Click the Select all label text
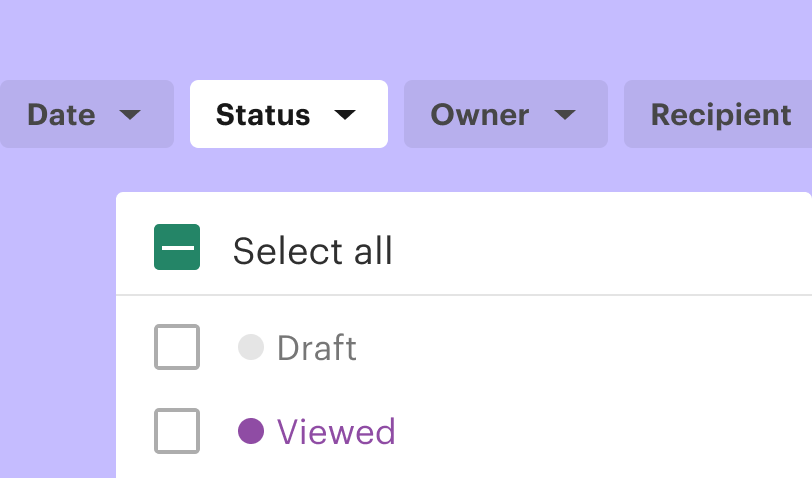 tap(312, 250)
